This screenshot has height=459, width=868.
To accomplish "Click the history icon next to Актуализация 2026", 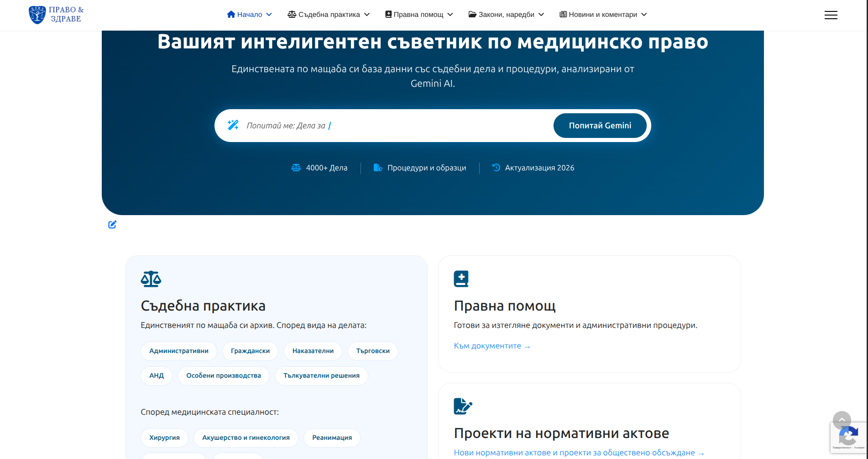I will [x=496, y=168].
